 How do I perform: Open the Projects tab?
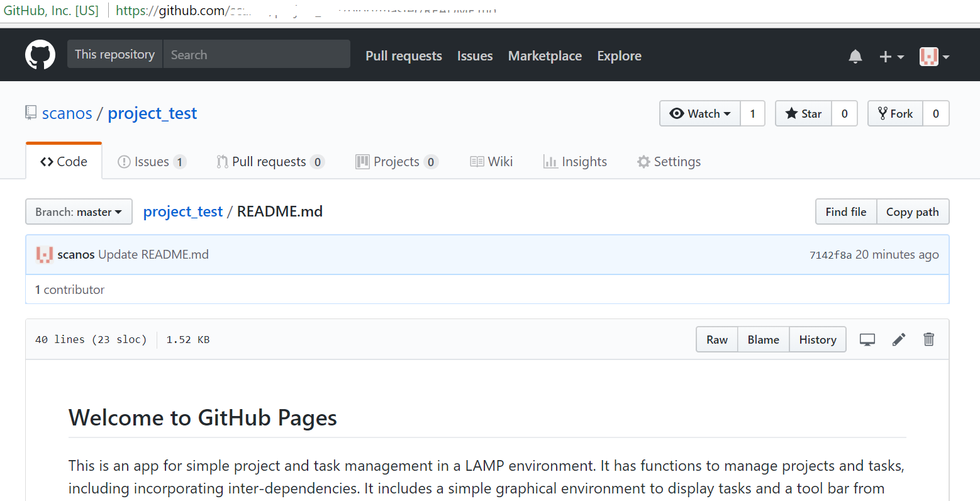pyautogui.click(x=397, y=162)
